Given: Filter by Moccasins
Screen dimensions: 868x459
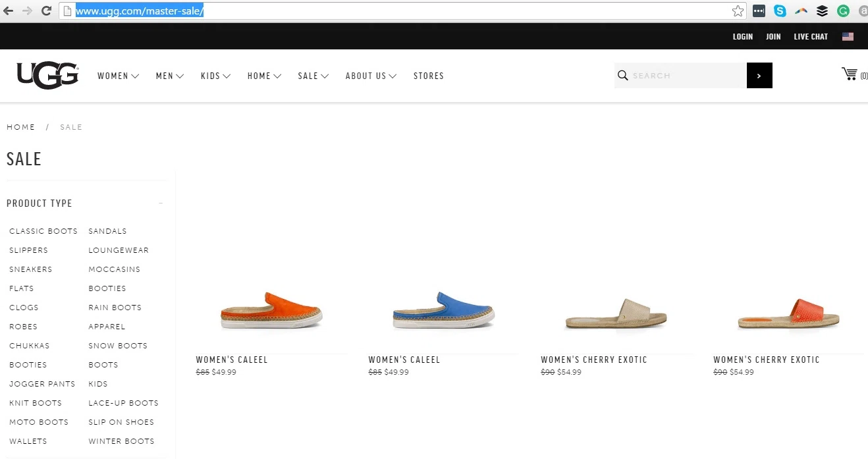Looking at the screenshot, I should point(115,269).
